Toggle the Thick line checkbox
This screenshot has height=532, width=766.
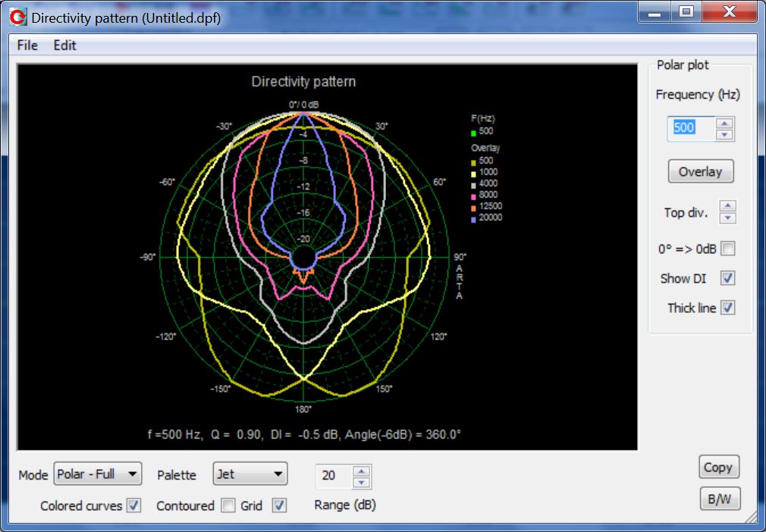(x=727, y=308)
